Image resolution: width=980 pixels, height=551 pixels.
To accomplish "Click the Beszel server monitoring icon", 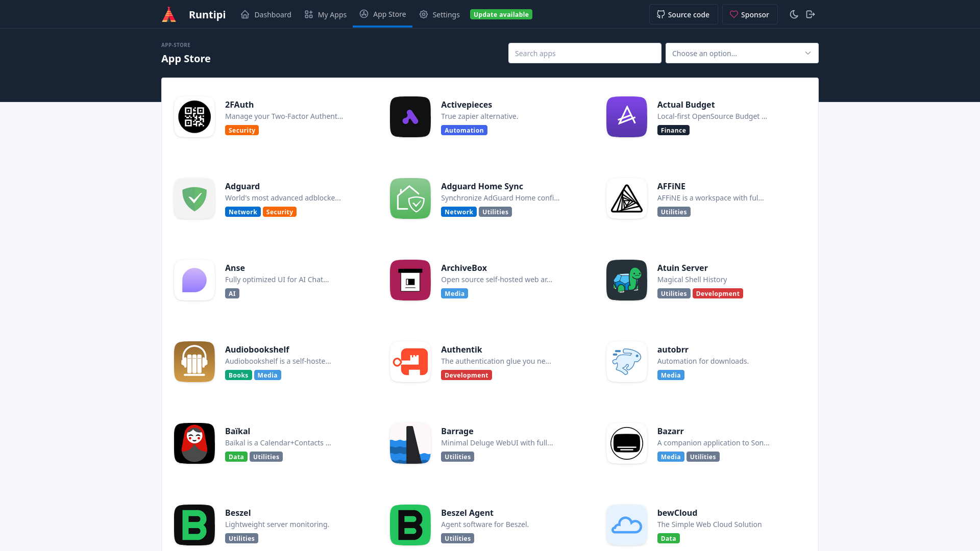I will pyautogui.click(x=194, y=525).
